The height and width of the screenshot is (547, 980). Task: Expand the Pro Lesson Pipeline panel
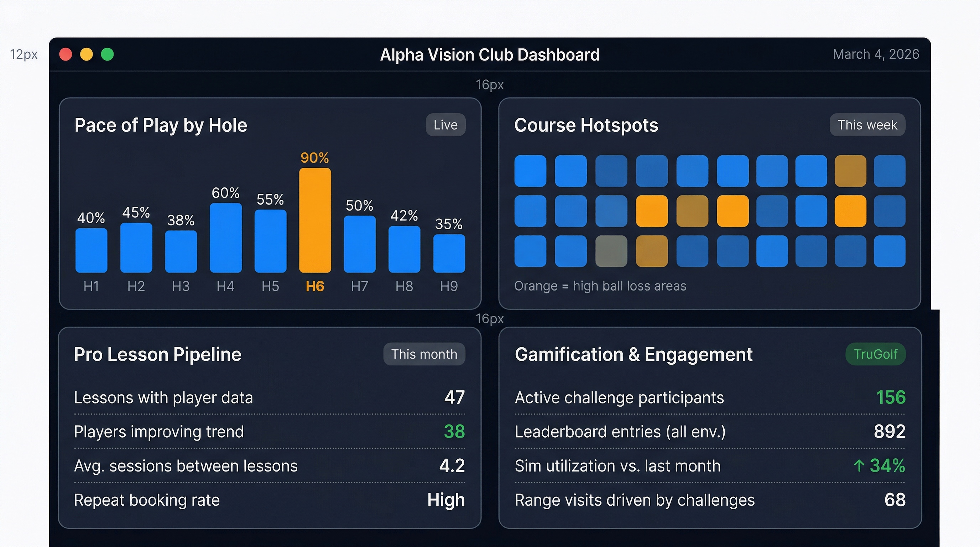(157, 354)
